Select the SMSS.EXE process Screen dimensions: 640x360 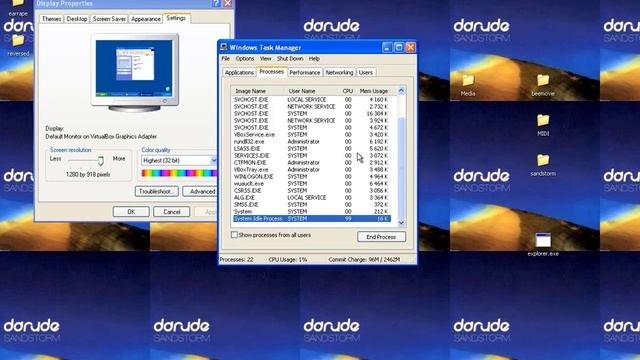pyautogui.click(x=311, y=204)
